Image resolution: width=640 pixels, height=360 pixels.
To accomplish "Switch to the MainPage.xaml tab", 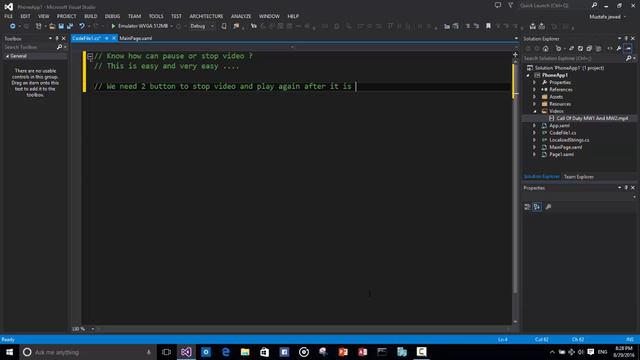I will coord(136,38).
